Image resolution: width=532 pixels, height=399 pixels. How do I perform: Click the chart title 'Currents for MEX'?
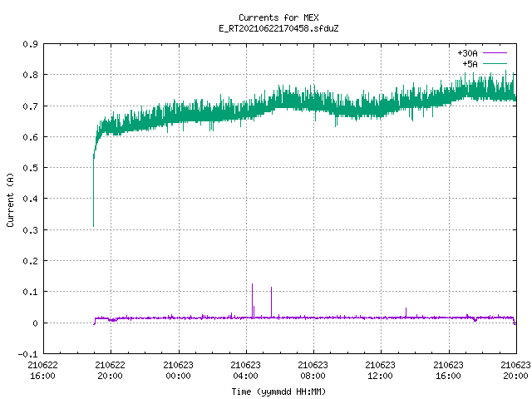(278, 17)
